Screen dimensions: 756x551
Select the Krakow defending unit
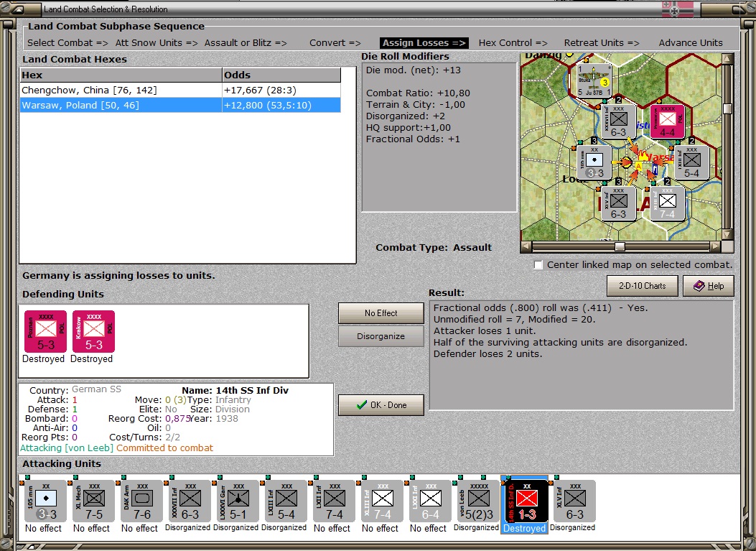(x=93, y=331)
